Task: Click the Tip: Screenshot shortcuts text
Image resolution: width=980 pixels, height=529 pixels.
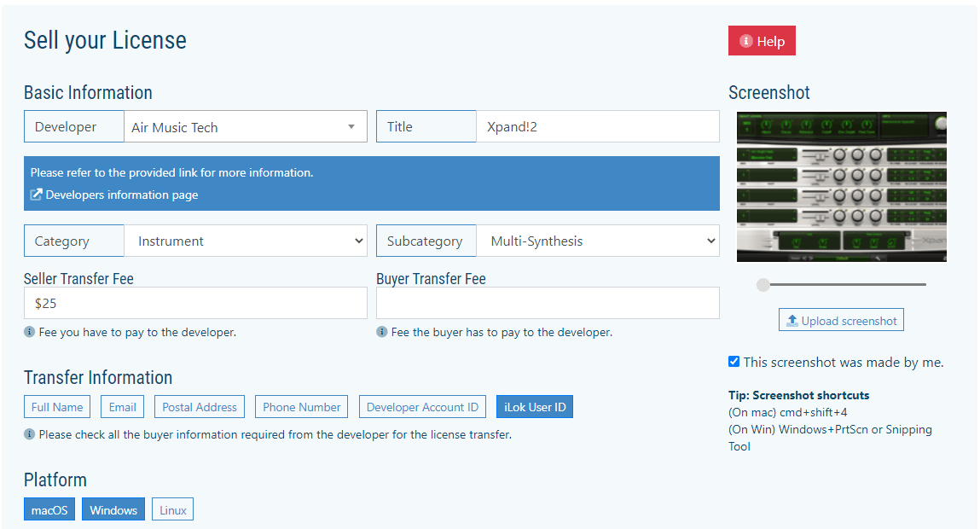Action: click(x=798, y=395)
